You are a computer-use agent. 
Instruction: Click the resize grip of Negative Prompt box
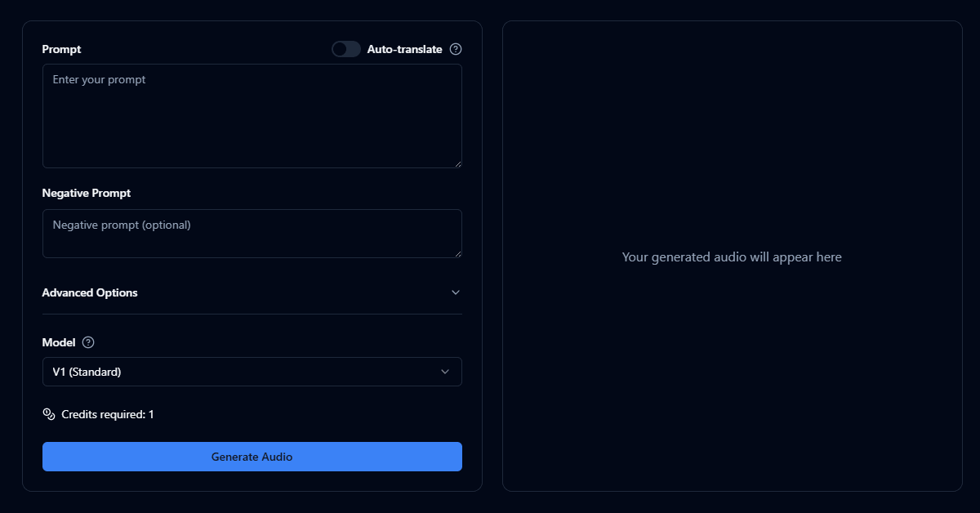pos(458,254)
